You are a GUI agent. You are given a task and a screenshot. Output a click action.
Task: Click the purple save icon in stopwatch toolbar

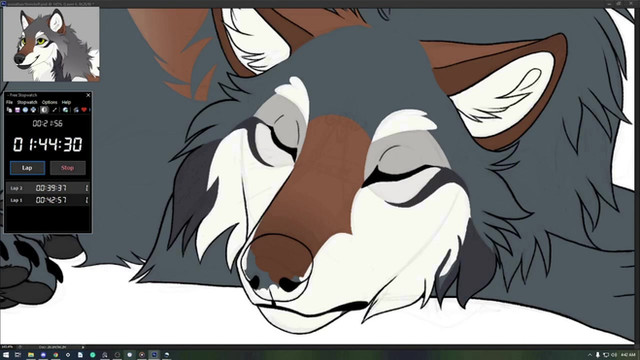coord(18,110)
